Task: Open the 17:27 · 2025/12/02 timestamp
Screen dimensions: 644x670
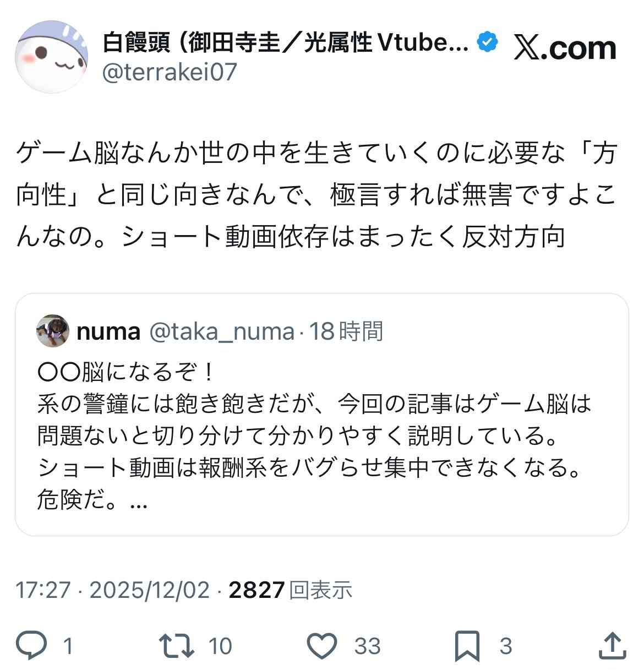Action: click(x=113, y=590)
